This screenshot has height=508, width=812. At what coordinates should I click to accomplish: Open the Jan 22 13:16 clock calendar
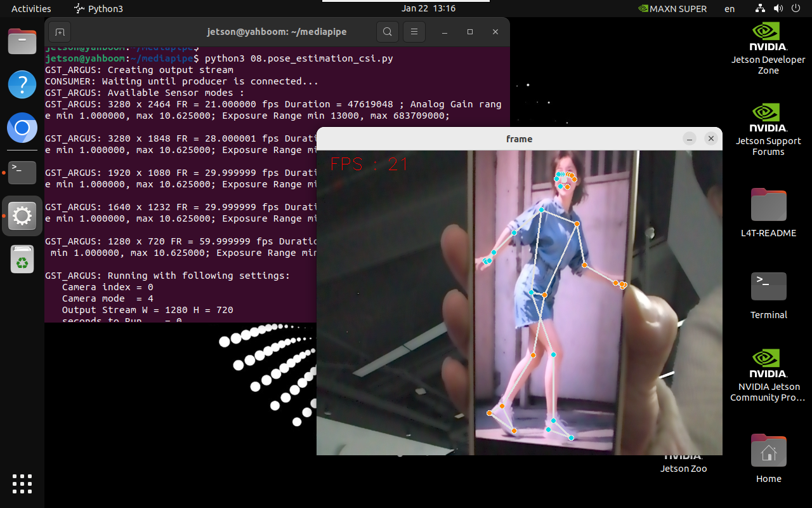[428, 8]
